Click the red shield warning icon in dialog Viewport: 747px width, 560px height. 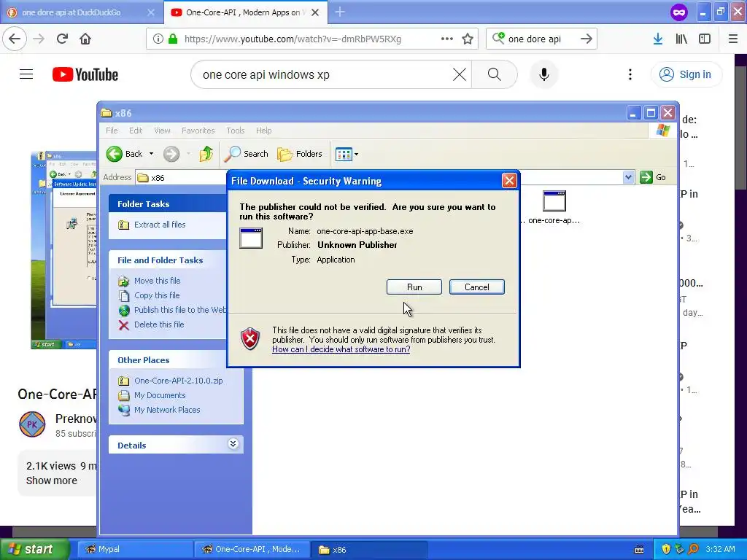pos(250,338)
